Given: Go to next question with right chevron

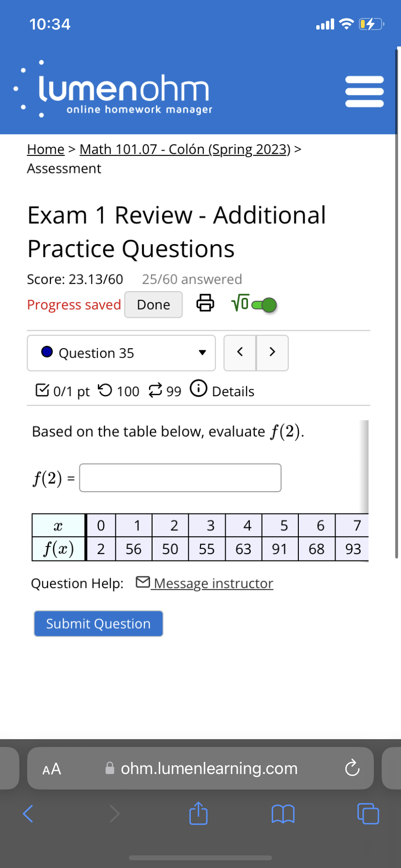Looking at the screenshot, I should [272, 353].
